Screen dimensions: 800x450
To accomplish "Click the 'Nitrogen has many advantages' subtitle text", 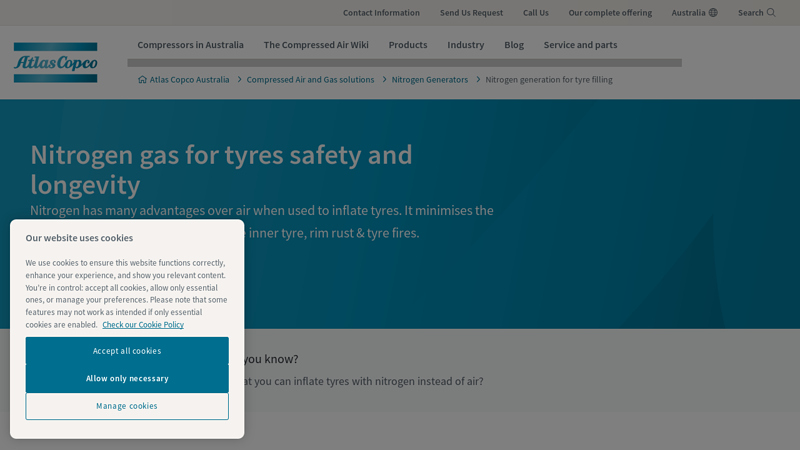I will [262, 221].
